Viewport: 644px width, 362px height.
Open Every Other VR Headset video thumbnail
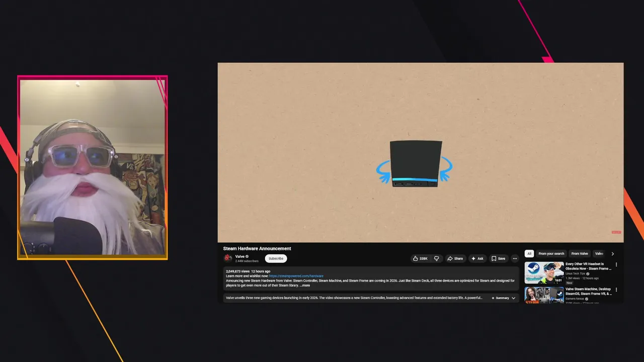point(544,273)
